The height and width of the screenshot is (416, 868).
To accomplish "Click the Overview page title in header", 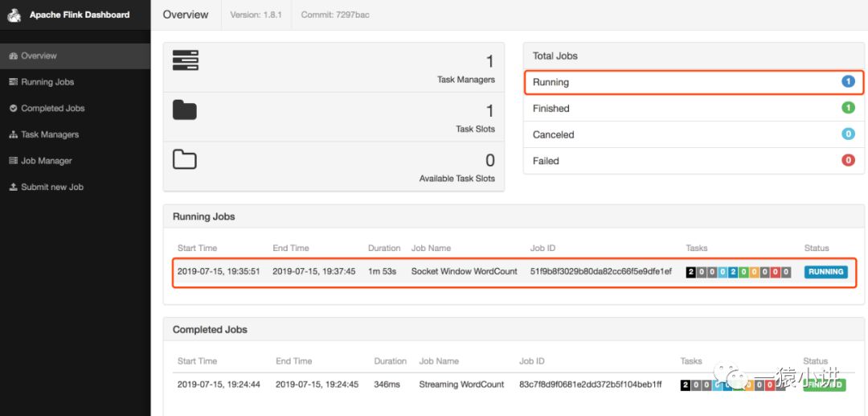I will 186,15.
